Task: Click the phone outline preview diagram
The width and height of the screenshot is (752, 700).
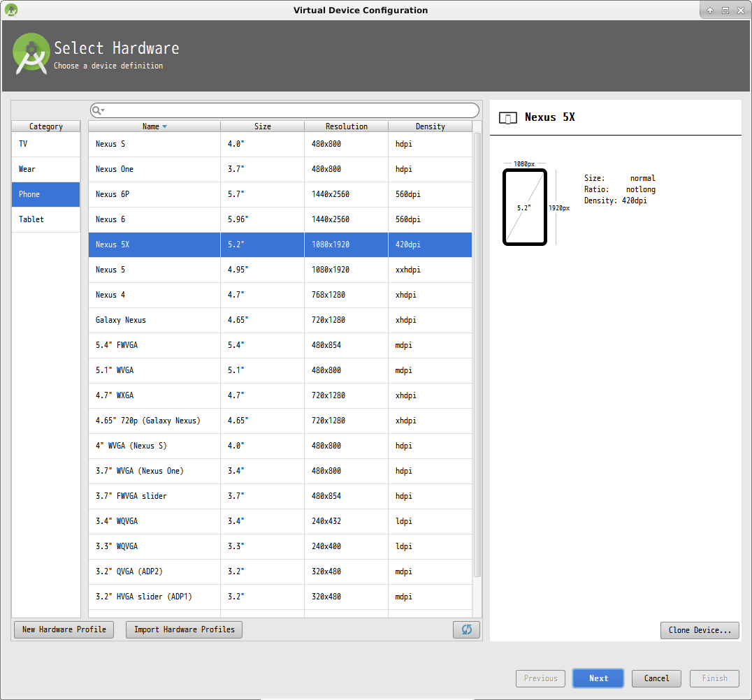Action: click(x=524, y=207)
